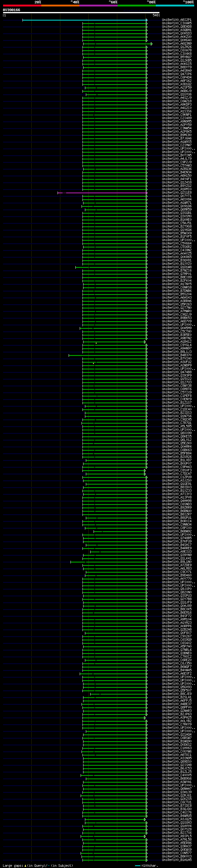Click hit label UniRef100_B2FK04
The height and width of the screenshot is (868, 197).
176,281
